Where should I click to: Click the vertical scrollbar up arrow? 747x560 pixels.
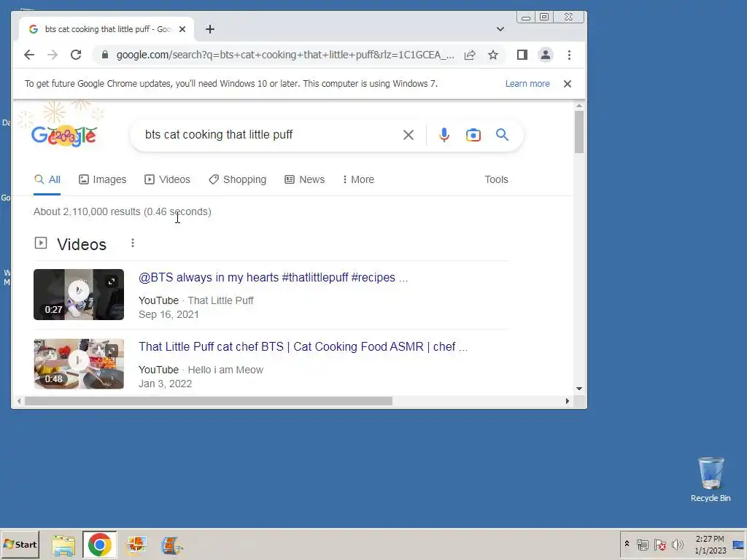coord(578,106)
